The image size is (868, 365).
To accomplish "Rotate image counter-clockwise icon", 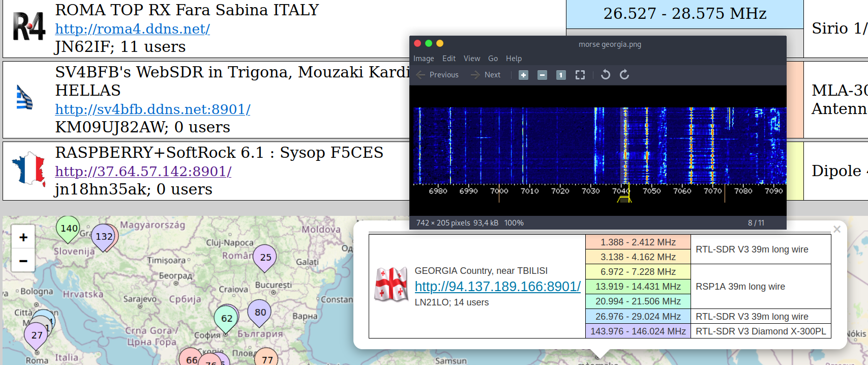I will [605, 75].
